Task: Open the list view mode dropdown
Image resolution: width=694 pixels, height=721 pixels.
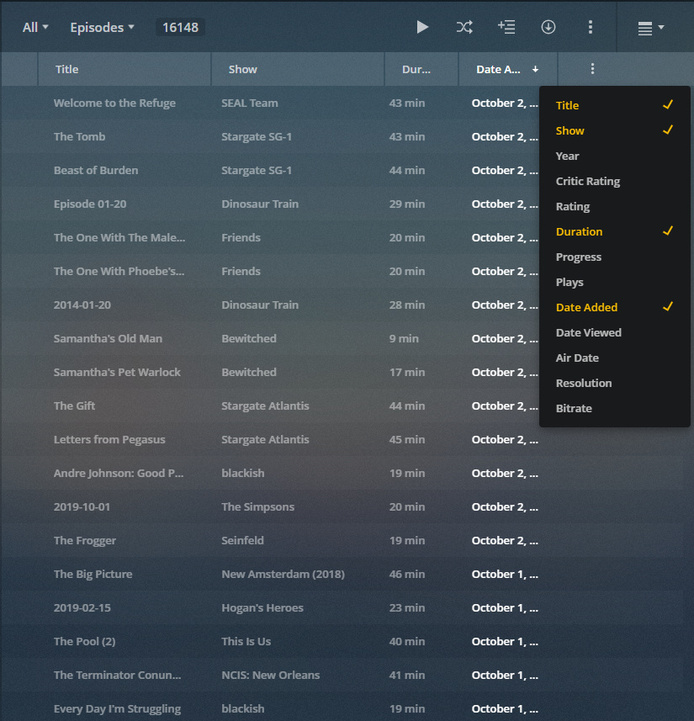Action: pos(651,28)
